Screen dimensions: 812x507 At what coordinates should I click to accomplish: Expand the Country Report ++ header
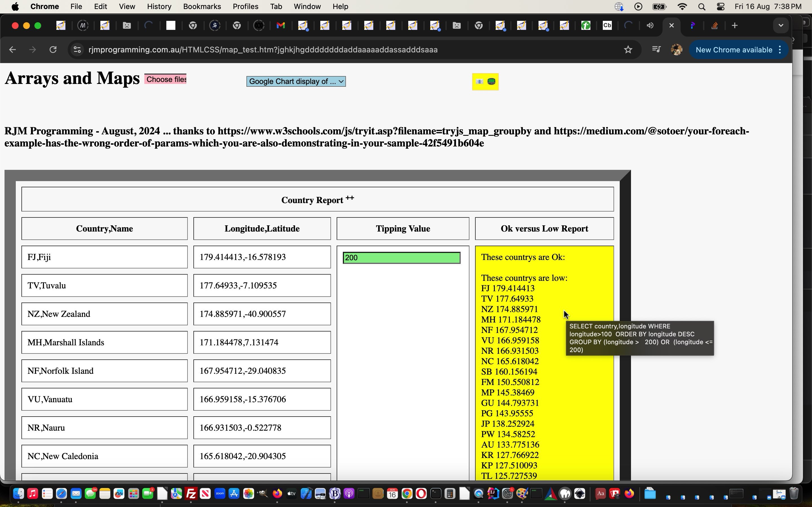(x=317, y=199)
